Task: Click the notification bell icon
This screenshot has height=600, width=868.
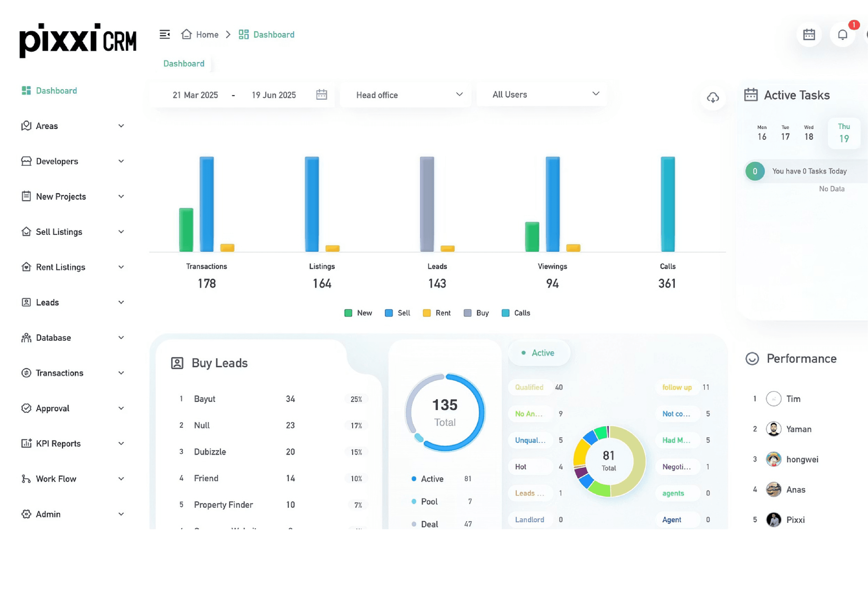Action: click(x=842, y=35)
